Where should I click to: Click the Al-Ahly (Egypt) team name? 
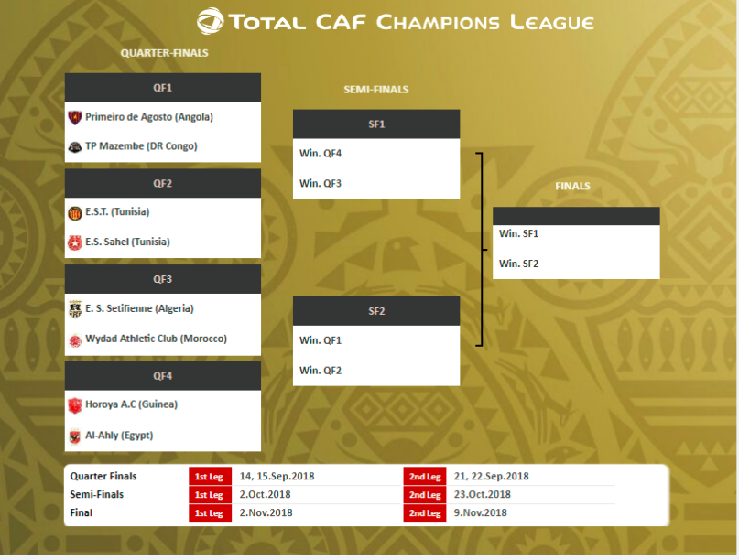click(x=119, y=436)
